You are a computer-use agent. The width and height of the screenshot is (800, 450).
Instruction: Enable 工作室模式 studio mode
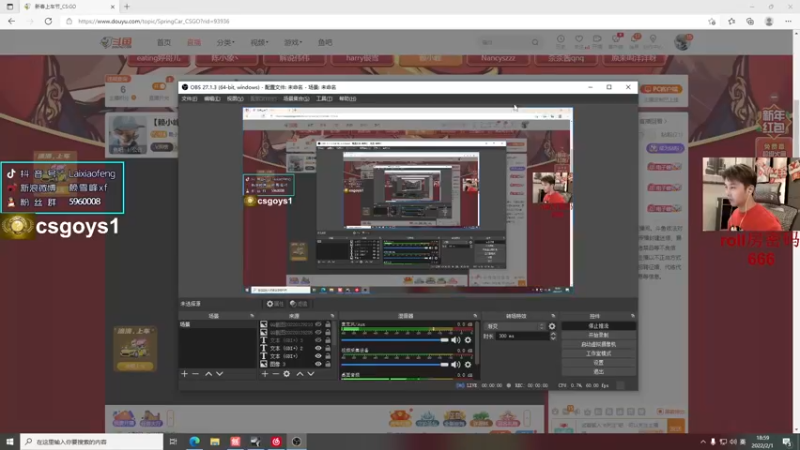[x=598, y=354]
